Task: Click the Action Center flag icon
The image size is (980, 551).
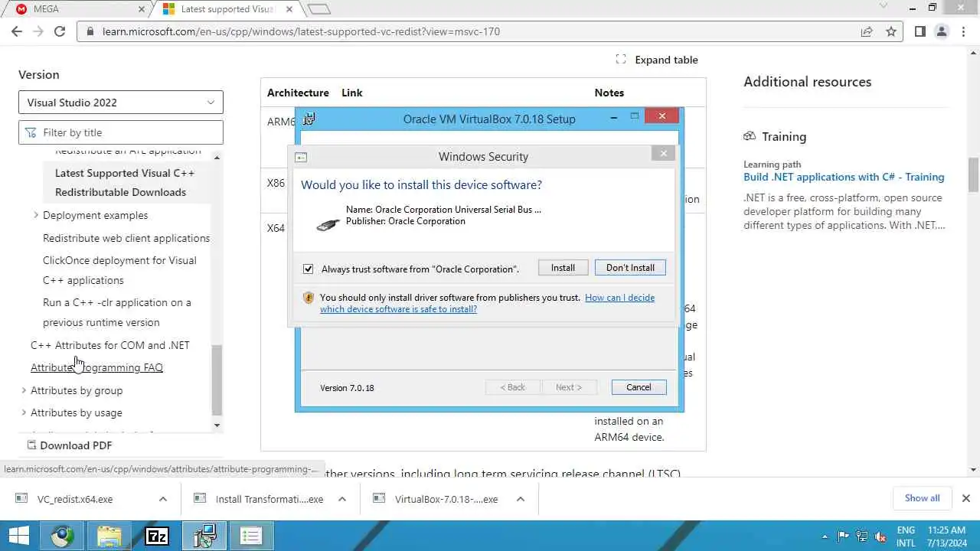Action: pyautogui.click(x=844, y=536)
